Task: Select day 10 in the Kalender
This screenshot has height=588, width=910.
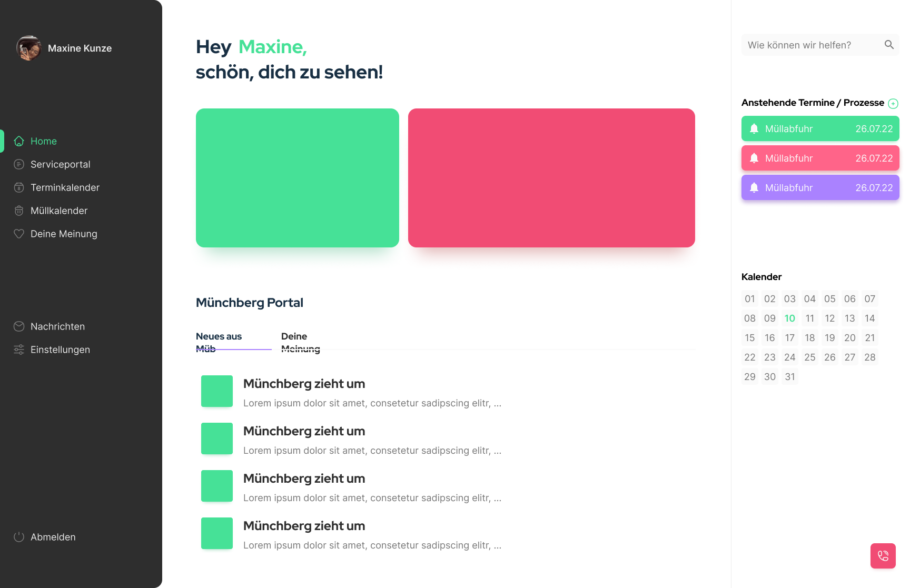Action: click(789, 318)
